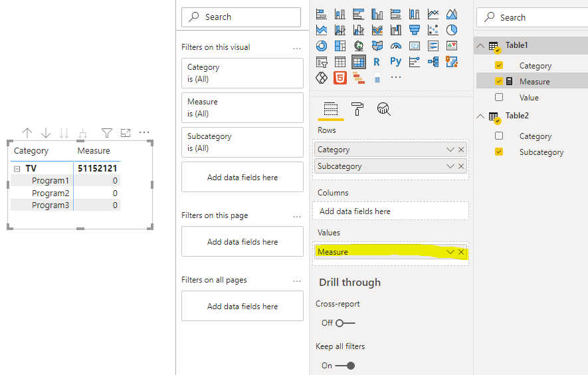Pick the 100% stacked column chart visual
This screenshot has width=588, height=375.
tap(415, 14)
